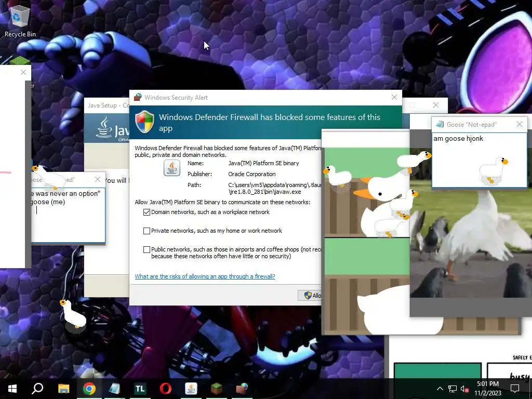Click the Goose Not-epad title notepad icon
Viewport: 532px width, 399px height.
(440, 125)
